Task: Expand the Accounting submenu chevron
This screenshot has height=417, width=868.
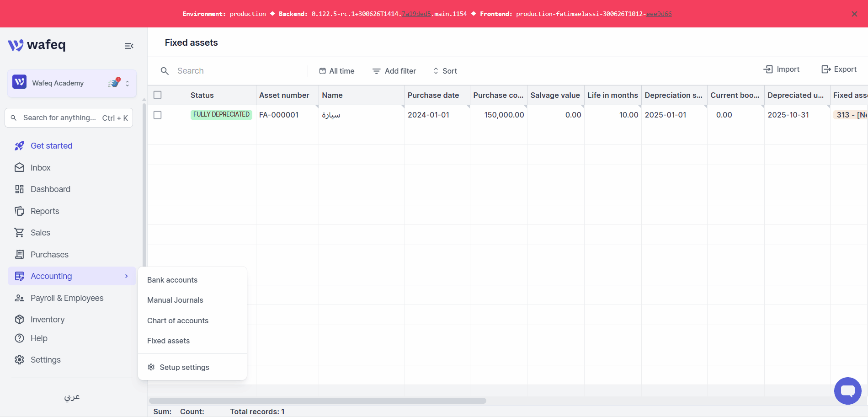Action: (127, 276)
